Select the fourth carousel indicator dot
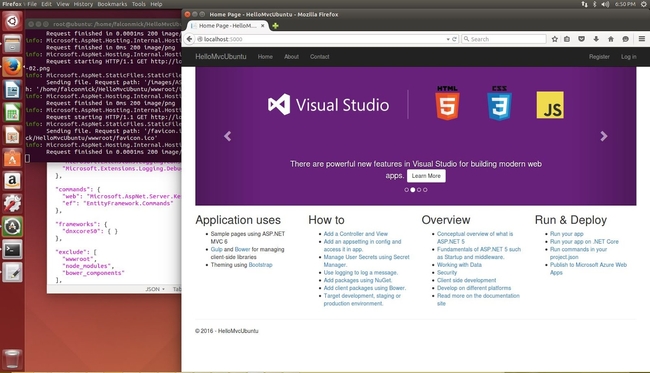650x373 pixels. coord(425,190)
